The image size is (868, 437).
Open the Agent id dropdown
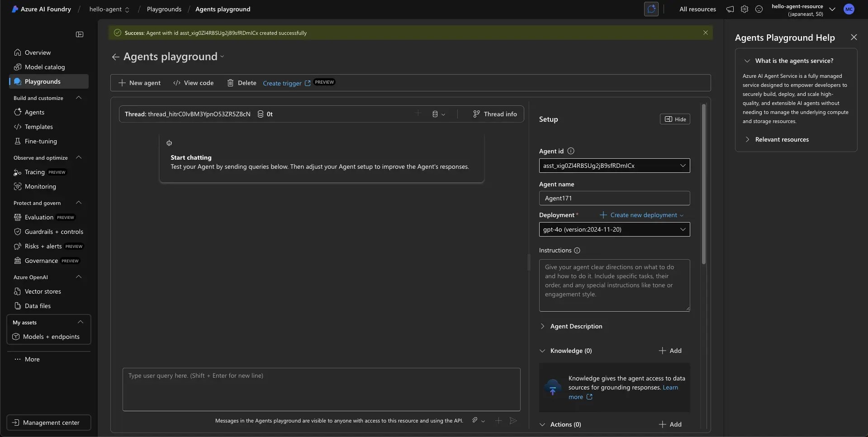pos(614,166)
